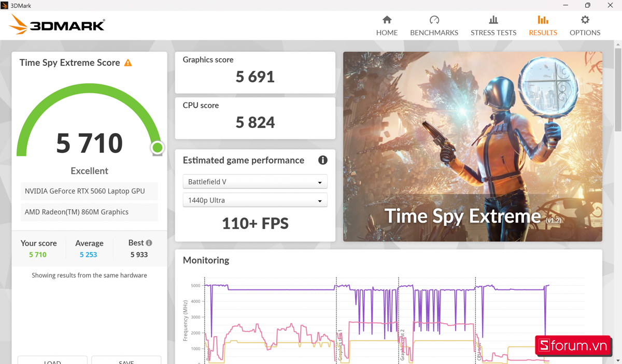This screenshot has height=364, width=622.
Task: Click the Average score 5 253
Action: [x=89, y=255]
